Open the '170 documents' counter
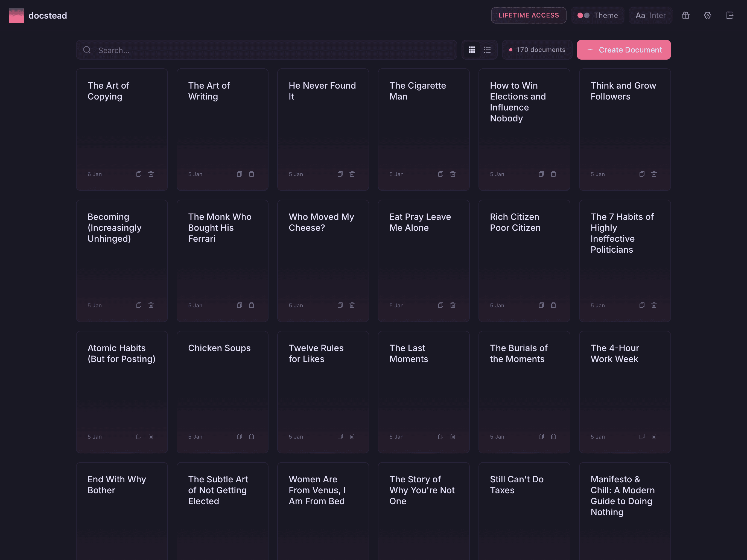The image size is (747, 560). pos(537,50)
